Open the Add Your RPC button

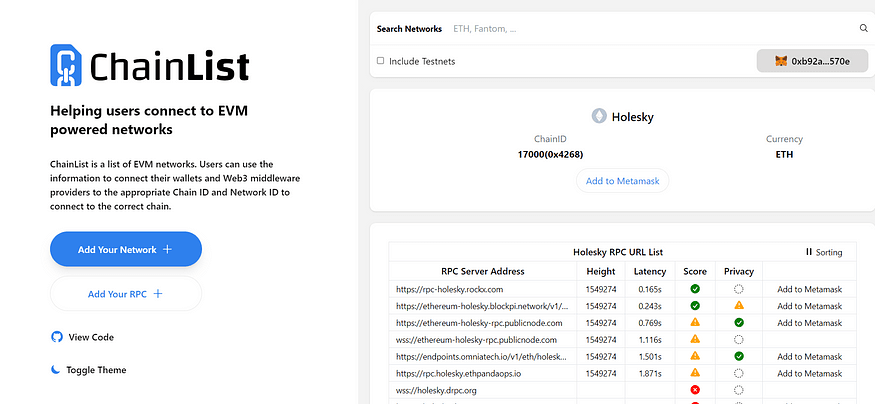[x=126, y=294]
